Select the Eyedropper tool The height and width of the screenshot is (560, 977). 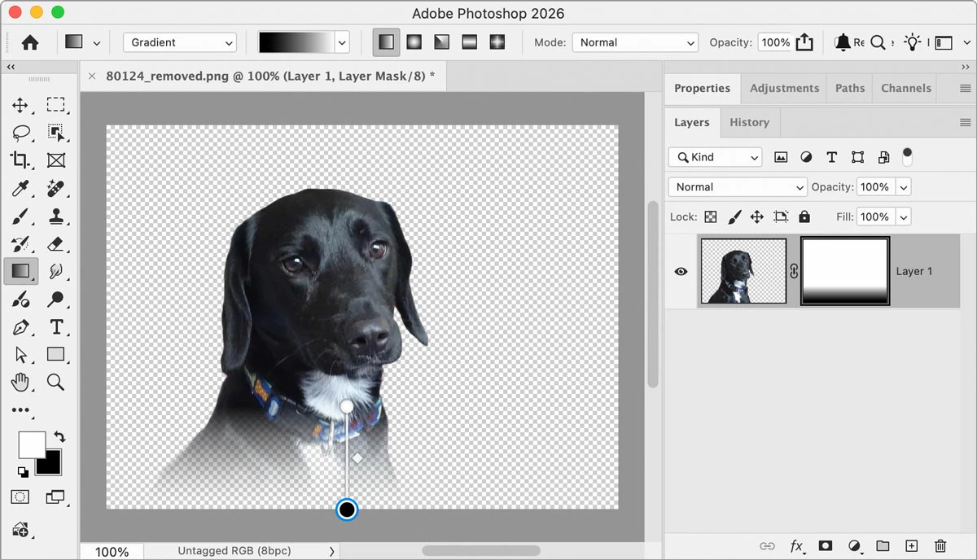click(20, 189)
